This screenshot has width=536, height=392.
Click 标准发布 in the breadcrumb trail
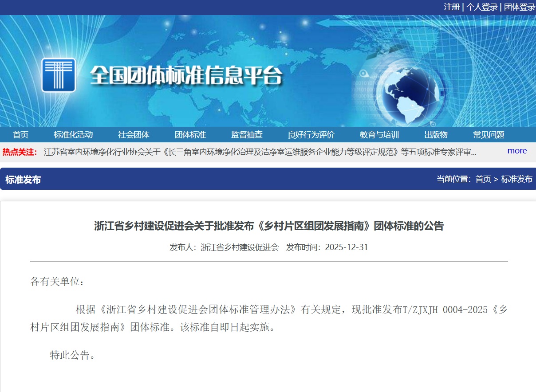pos(516,179)
